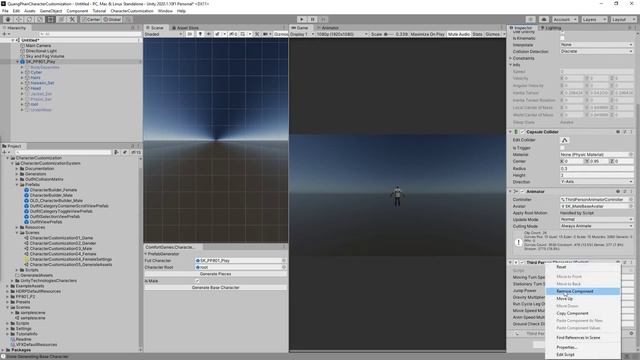Switch to the Lighting tab

pyautogui.click(x=551, y=28)
